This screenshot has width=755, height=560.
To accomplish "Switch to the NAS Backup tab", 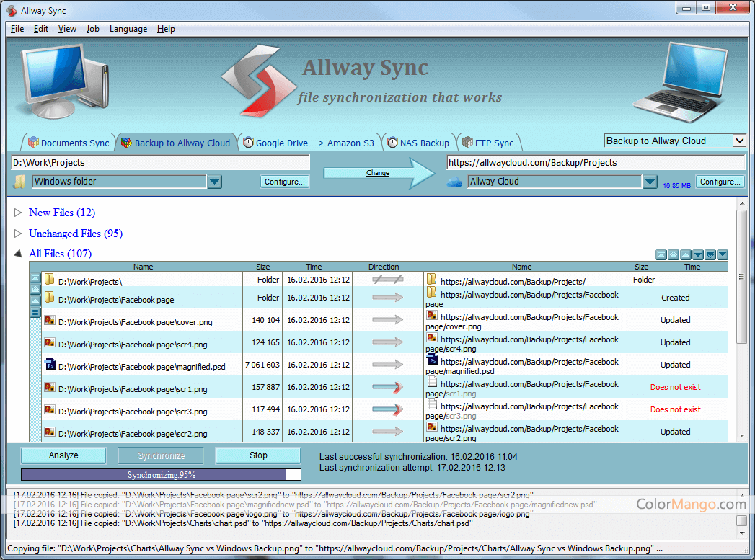I will coord(418,143).
